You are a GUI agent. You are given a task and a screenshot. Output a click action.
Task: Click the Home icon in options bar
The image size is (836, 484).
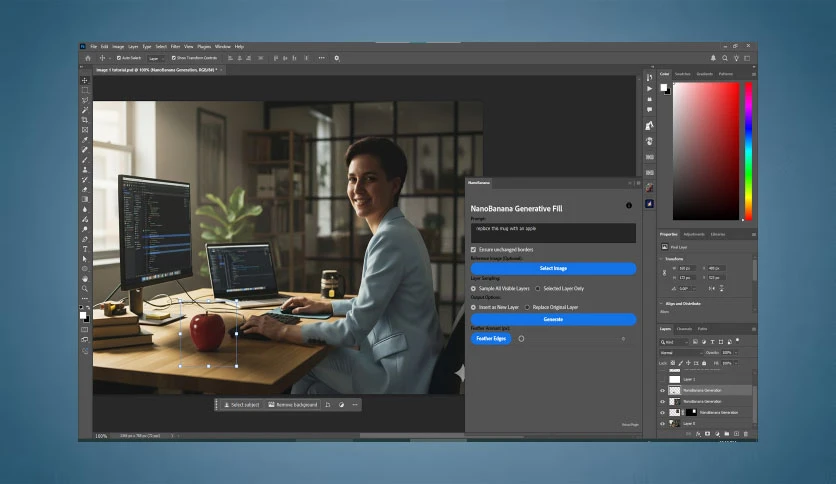(x=88, y=58)
